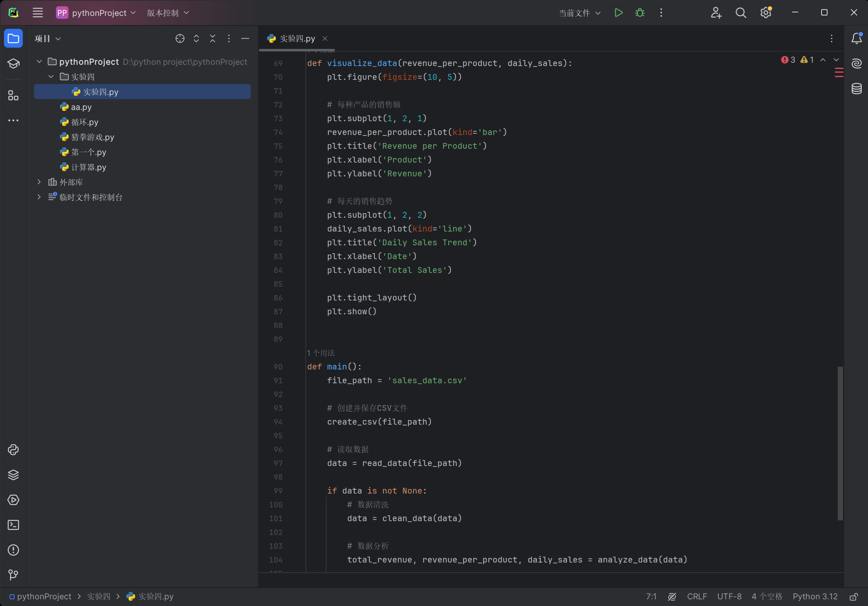
Task: Collapse all in project panel
Action: pyautogui.click(x=213, y=38)
